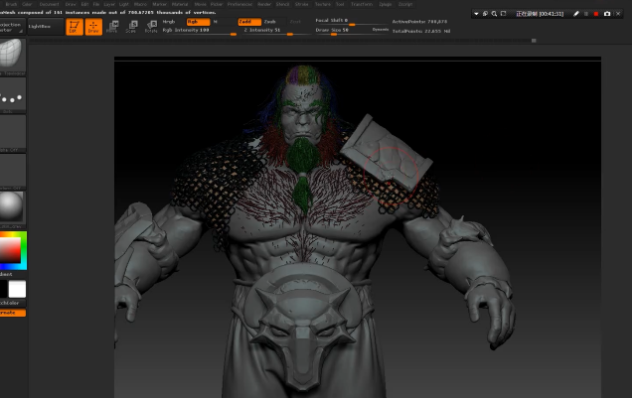Open the Dots stroke type selector
This screenshot has height=398, width=632.
point(12,95)
